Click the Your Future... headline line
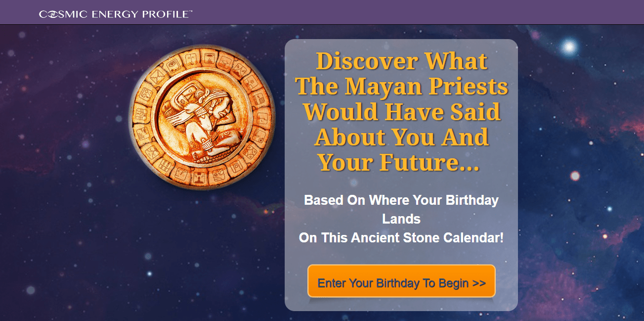This screenshot has width=644, height=321. [398, 162]
